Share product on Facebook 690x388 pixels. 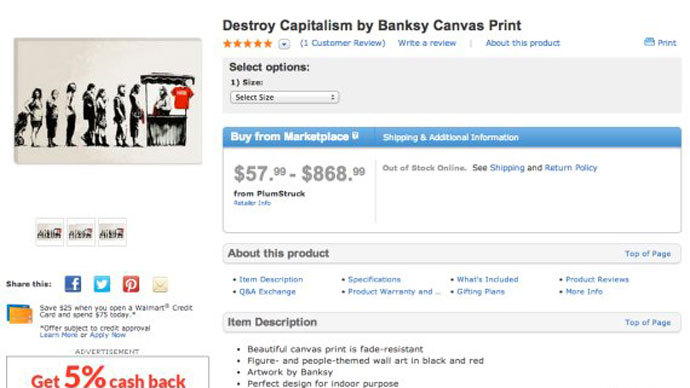73,284
